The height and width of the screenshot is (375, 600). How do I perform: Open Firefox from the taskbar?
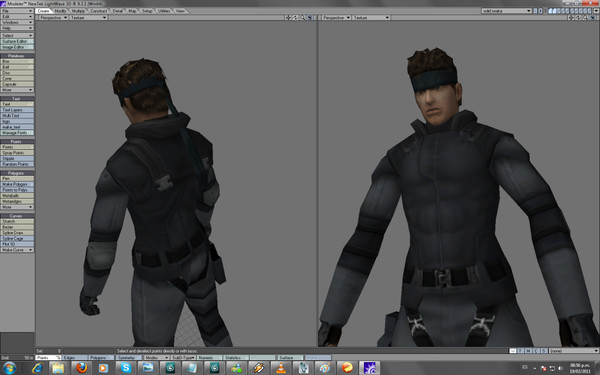pyautogui.click(x=81, y=368)
